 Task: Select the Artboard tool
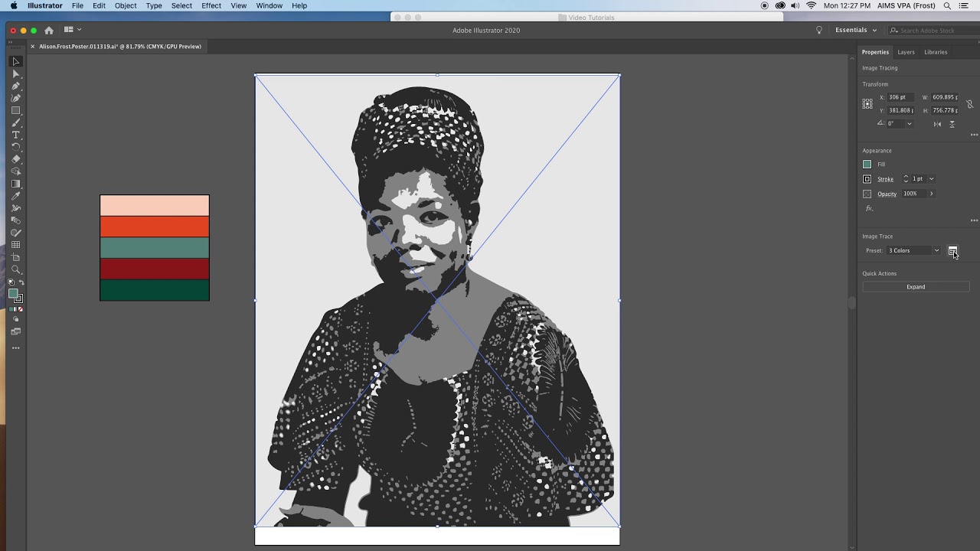point(15,257)
